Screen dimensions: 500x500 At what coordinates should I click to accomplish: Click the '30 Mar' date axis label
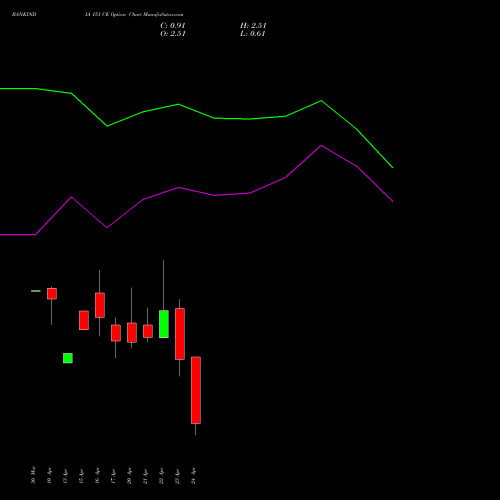(33, 475)
